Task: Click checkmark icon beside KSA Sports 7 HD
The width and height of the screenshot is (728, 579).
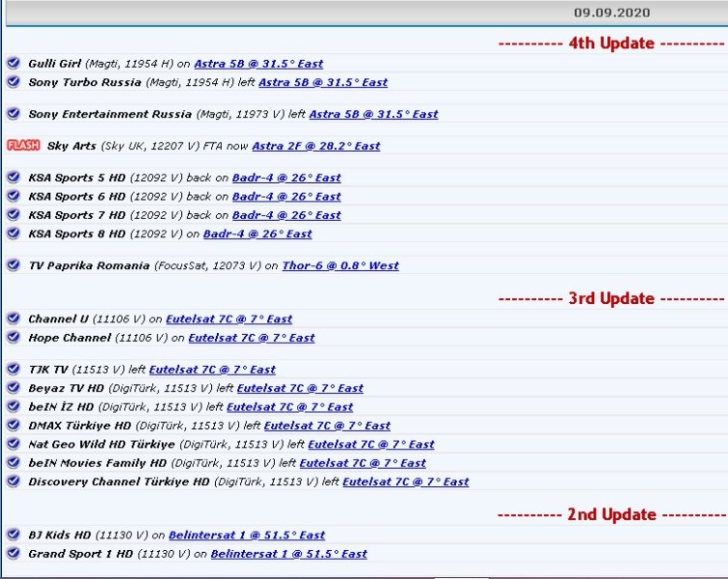Action: [x=13, y=214]
